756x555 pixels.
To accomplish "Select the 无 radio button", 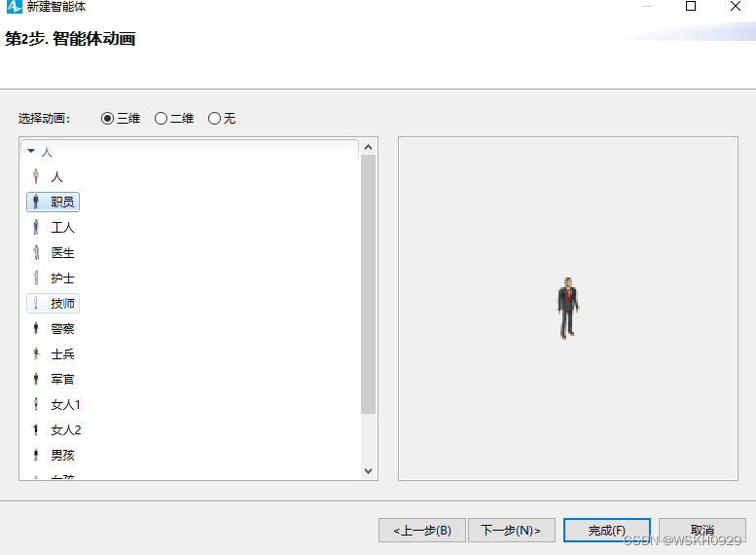I will tap(215, 118).
